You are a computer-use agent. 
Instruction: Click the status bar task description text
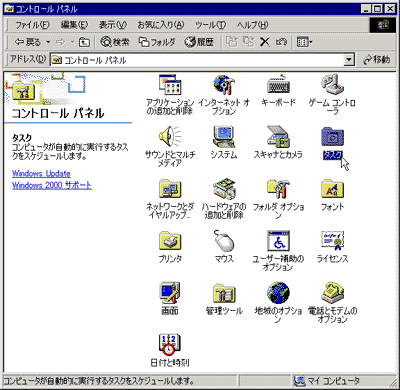(x=99, y=381)
